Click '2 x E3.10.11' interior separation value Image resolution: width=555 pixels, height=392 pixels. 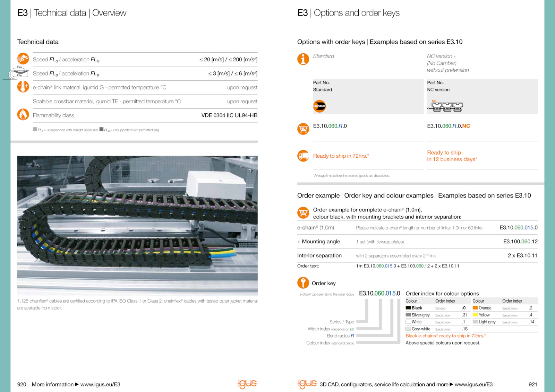522,255
